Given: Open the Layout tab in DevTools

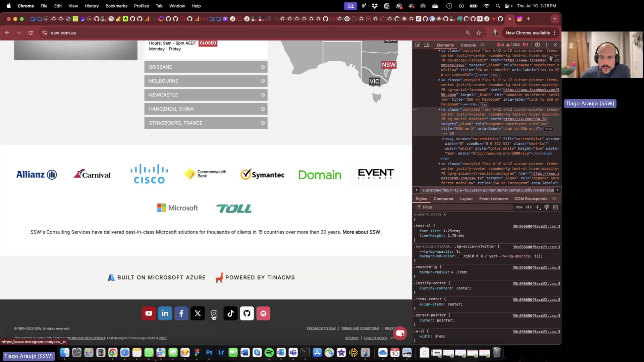Looking at the screenshot, I should [x=466, y=199].
